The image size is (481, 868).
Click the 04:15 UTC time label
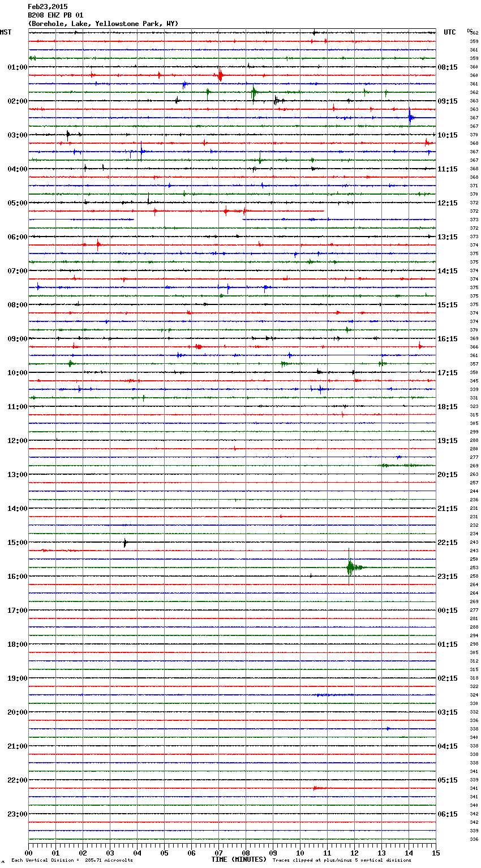click(448, 746)
